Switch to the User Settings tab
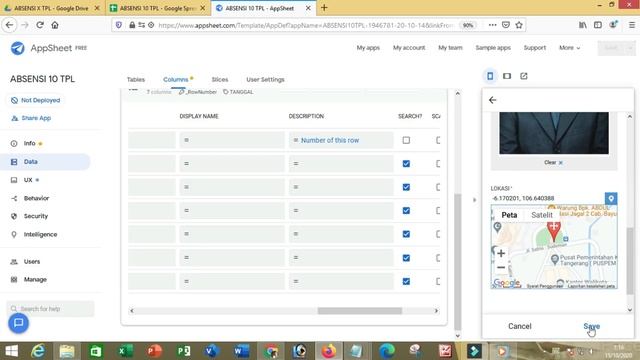 (265, 80)
